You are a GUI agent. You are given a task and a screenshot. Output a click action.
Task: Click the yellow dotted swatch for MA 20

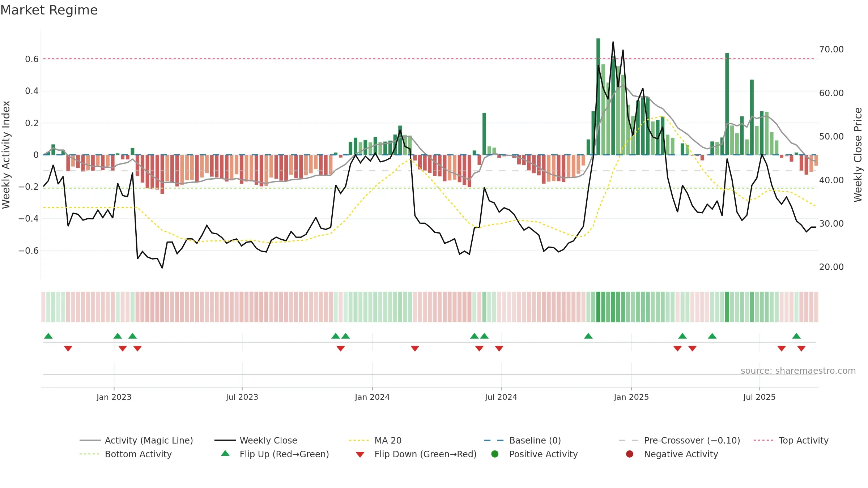pyautogui.click(x=359, y=440)
